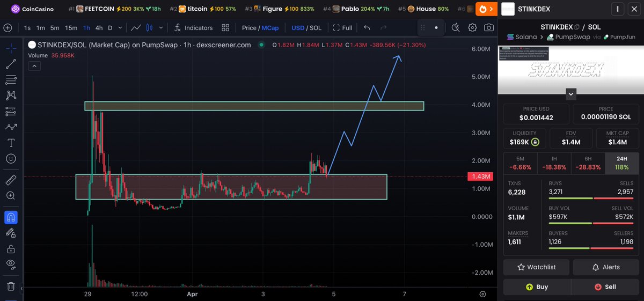Open the Alerts button
The width and height of the screenshot is (644, 301).
click(606, 267)
